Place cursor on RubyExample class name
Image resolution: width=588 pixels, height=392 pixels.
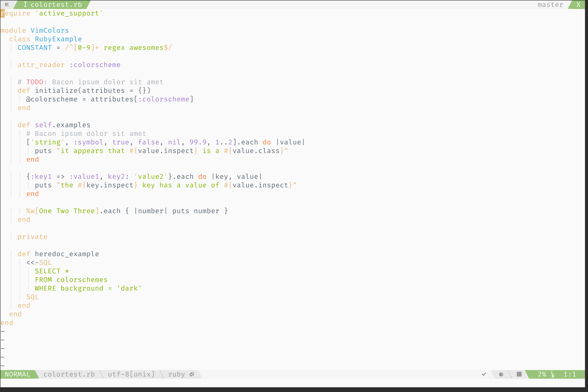point(58,39)
